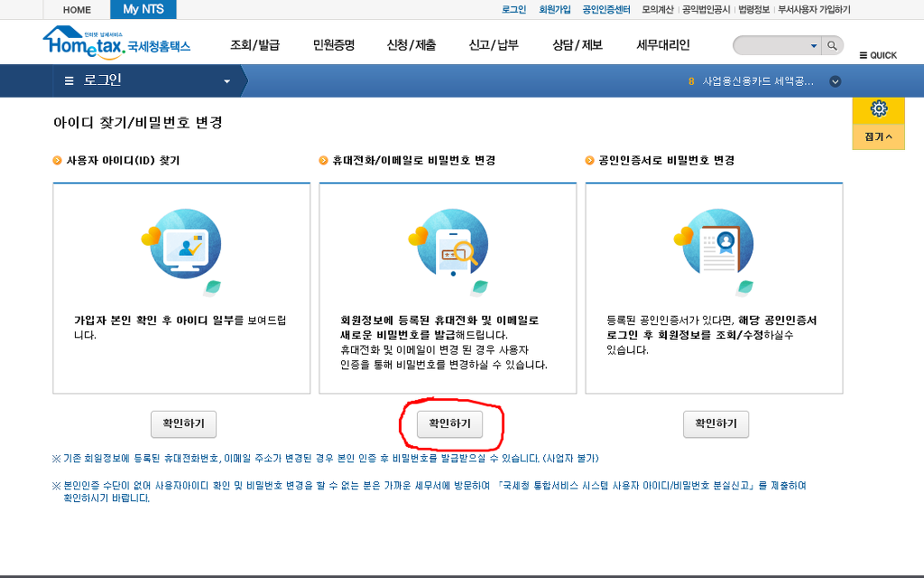Click inside the search input field
Image resolution: width=924 pixels, height=578 pixels.
click(771, 45)
